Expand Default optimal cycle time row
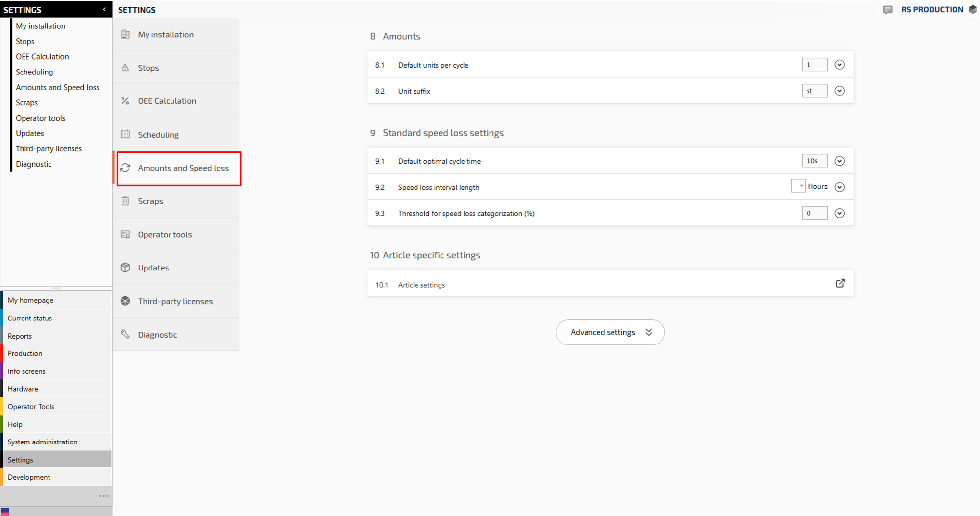 pyautogui.click(x=839, y=161)
